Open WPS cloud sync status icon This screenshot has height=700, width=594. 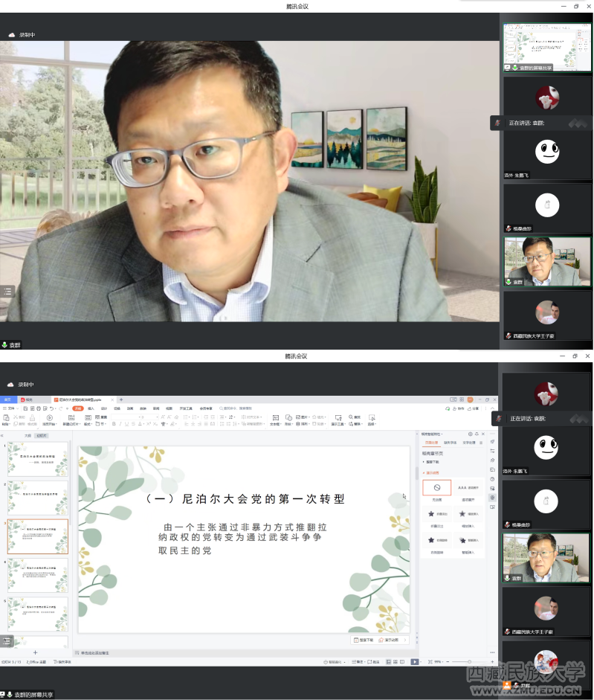pos(448,408)
